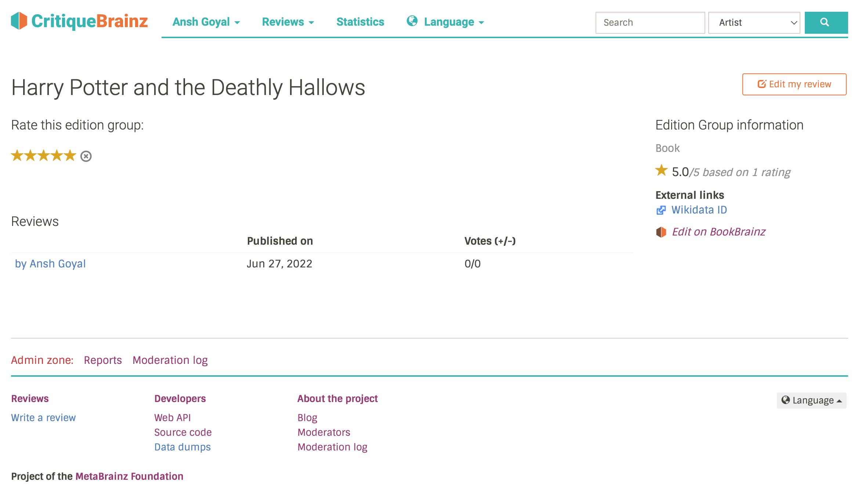Open the Wikidata ID external link

699,210
